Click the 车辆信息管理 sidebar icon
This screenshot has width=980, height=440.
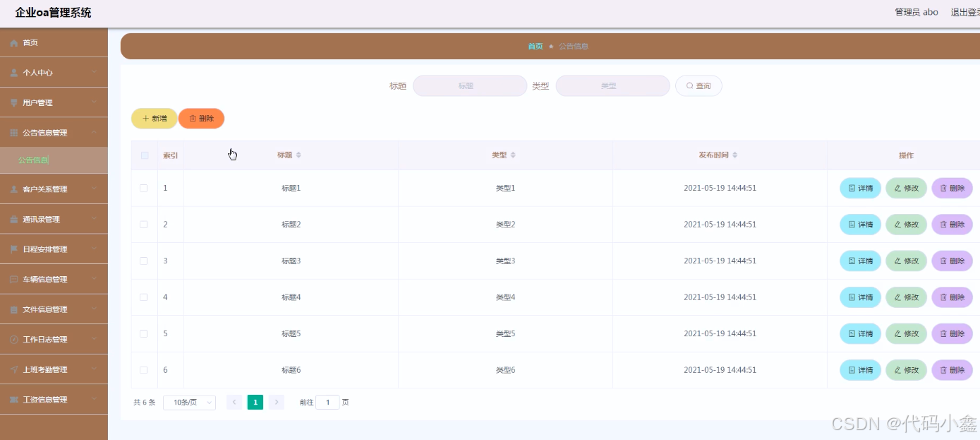(14, 280)
